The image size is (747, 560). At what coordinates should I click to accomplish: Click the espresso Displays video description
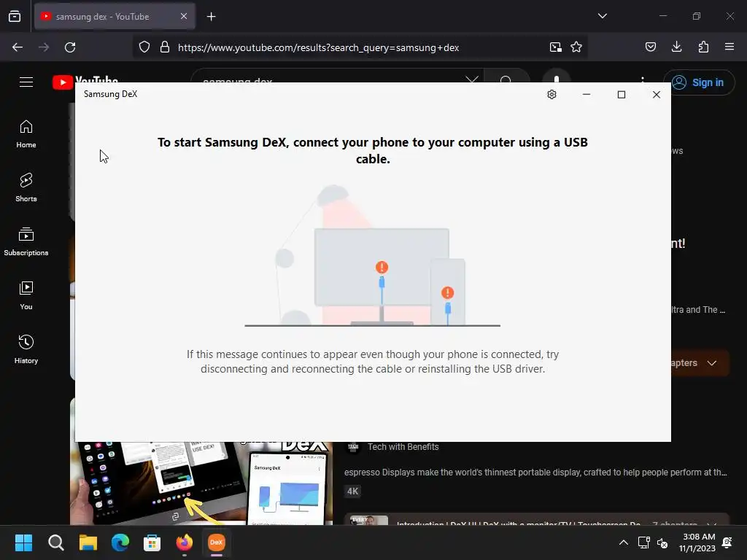[x=535, y=472]
